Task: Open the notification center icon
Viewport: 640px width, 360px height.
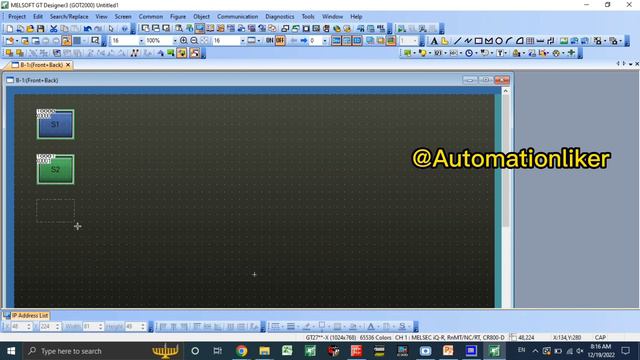Action: (626, 351)
